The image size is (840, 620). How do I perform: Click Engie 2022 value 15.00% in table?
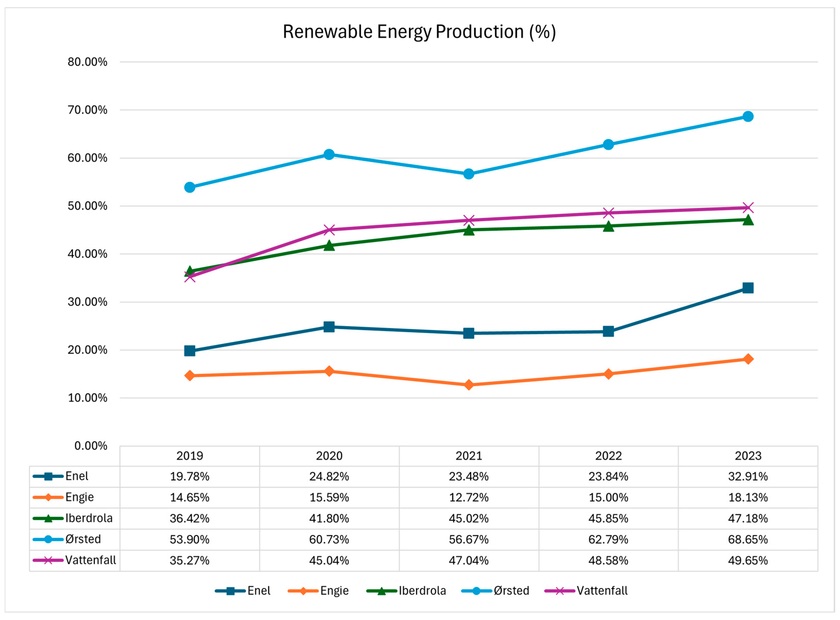[608, 497]
